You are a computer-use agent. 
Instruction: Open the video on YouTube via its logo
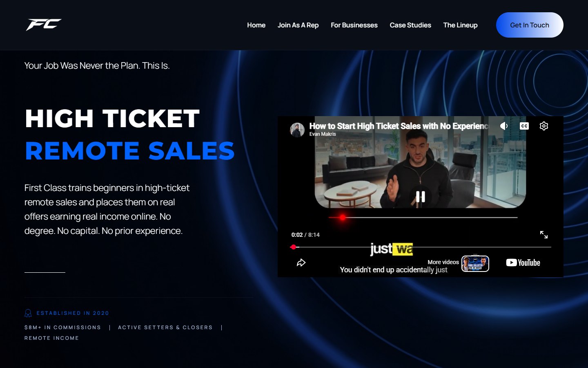coord(523,263)
